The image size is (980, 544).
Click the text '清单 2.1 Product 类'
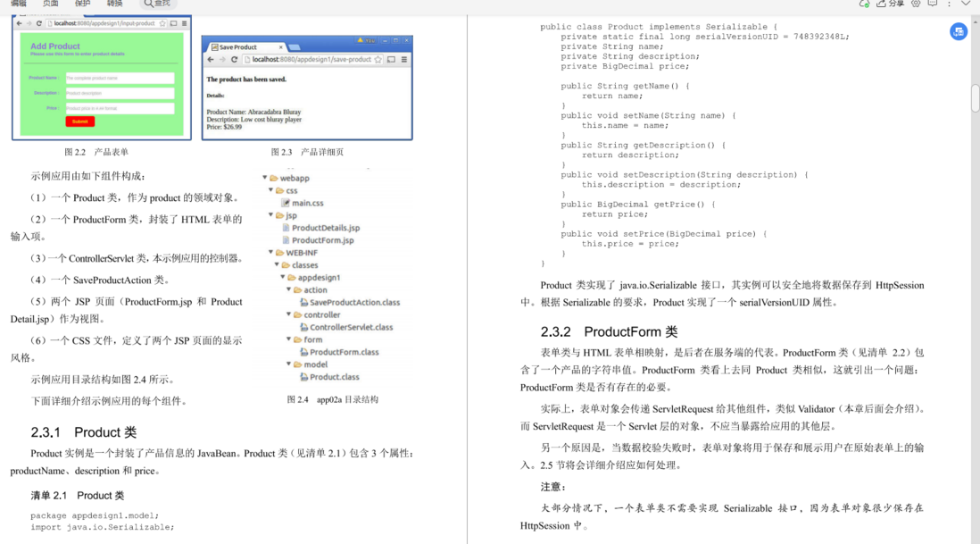78,495
